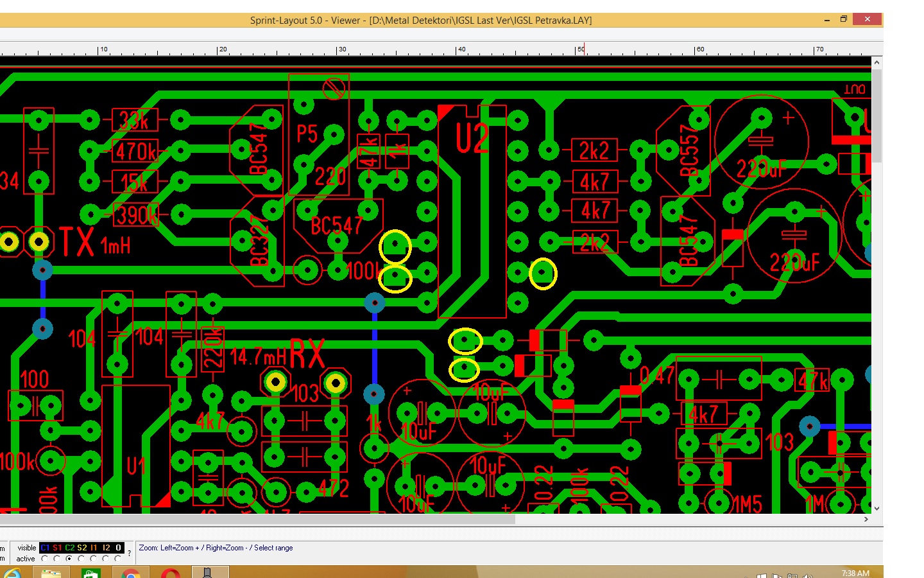Screen dimensions: 924x578
Task: Open the Opera browser taskbar icon
Action: (171, 573)
